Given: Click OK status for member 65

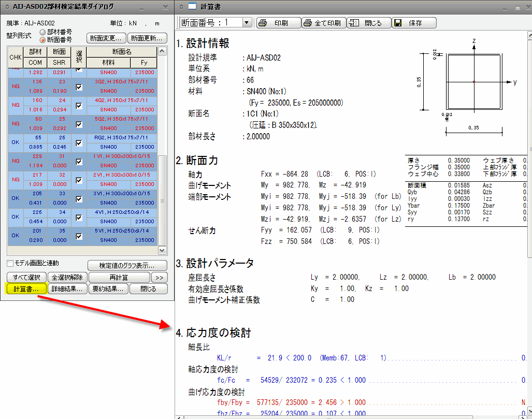Looking at the screenshot, I should 16,142.
